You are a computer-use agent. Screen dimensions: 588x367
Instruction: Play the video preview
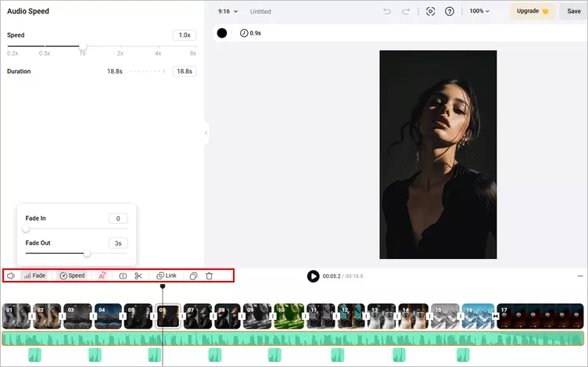click(313, 276)
